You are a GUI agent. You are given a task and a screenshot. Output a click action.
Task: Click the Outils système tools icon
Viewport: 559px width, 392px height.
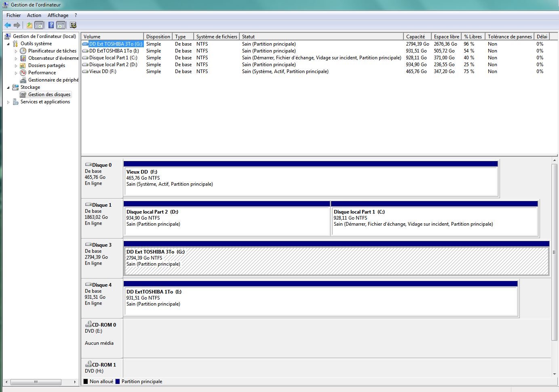click(15, 44)
